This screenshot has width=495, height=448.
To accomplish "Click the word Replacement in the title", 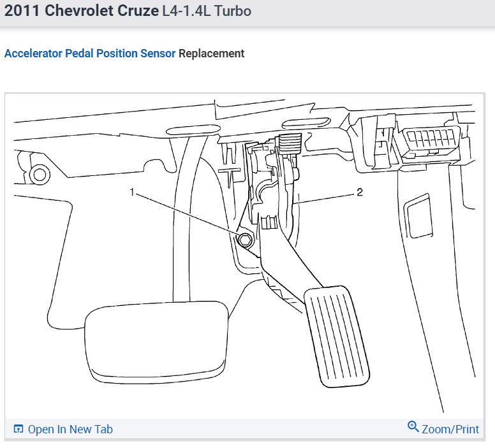I will tap(212, 54).
